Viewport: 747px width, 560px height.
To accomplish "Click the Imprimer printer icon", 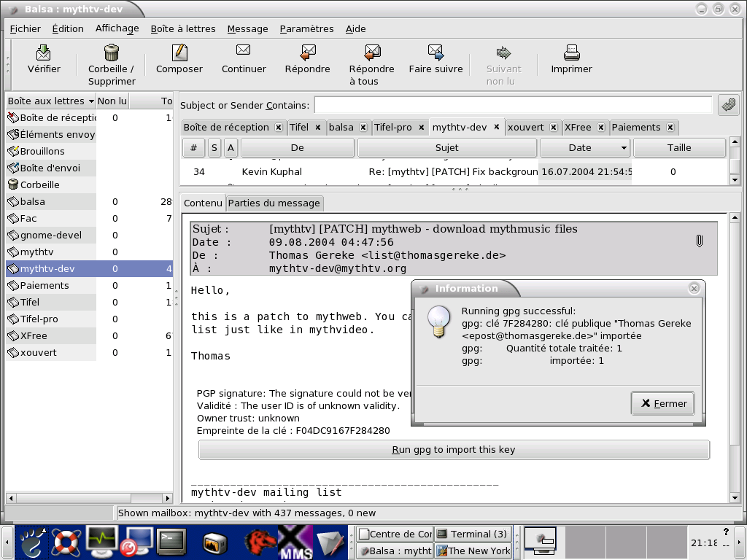I will click(x=571, y=52).
